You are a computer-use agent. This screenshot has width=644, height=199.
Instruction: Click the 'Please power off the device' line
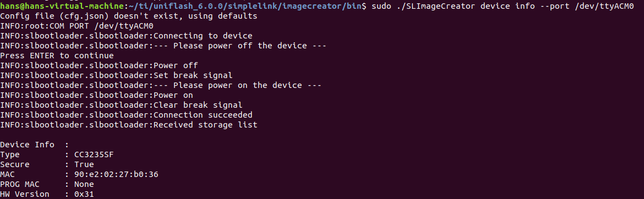pyautogui.click(x=163, y=46)
